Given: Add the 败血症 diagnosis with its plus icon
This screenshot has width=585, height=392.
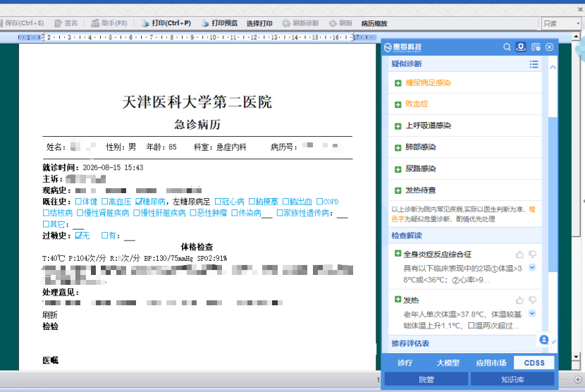Looking at the screenshot, I should (x=398, y=104).
